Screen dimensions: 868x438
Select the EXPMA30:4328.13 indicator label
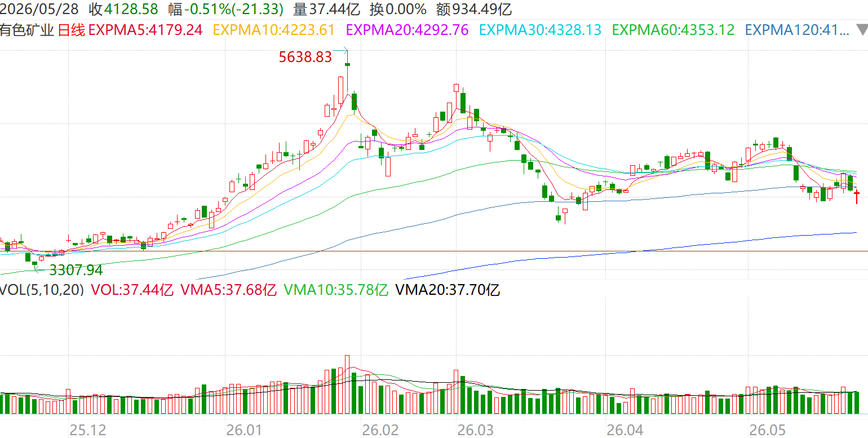[x=541, y=30]
